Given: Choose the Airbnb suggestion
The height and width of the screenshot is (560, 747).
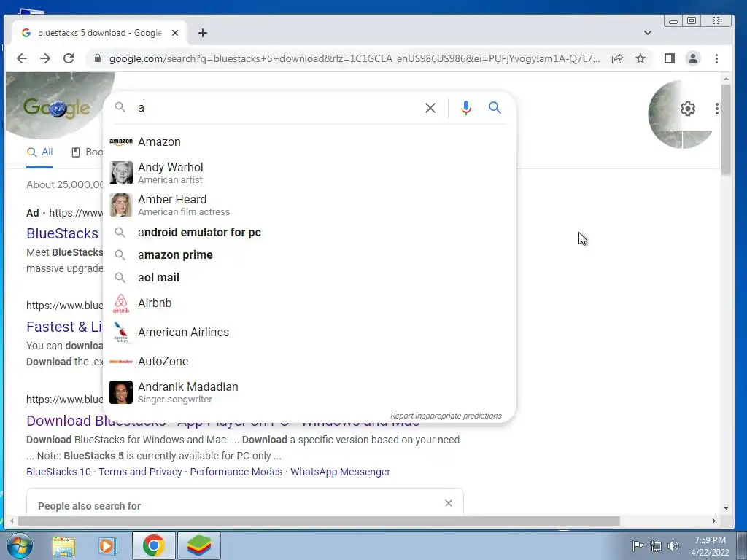Looking at the screenshot, I should click(309, 303).
